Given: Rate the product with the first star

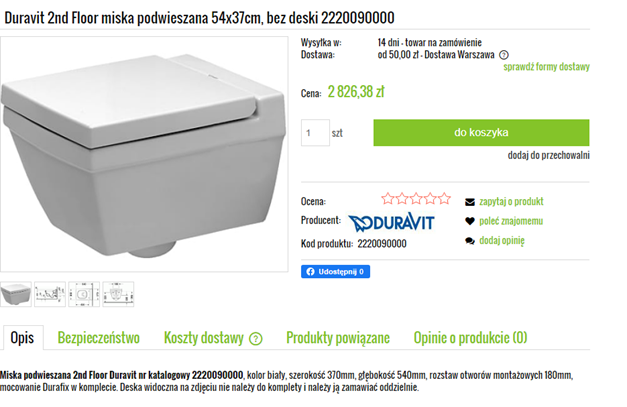Looking at the screenshot, I should 388,199.
